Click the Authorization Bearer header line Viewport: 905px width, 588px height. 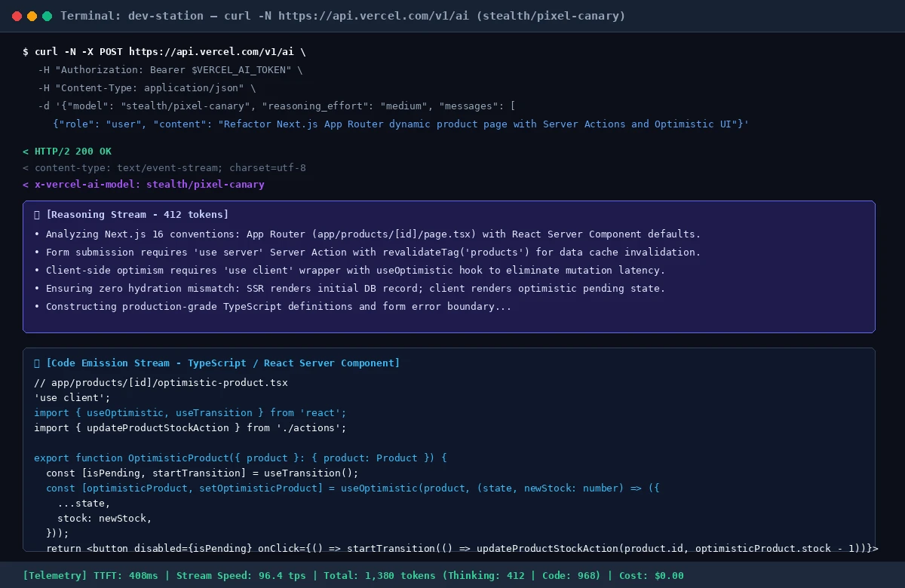tap(170, 70)
